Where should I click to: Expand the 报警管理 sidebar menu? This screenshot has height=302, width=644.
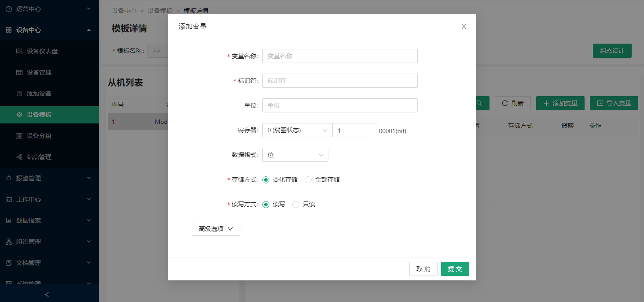[49, 178]
